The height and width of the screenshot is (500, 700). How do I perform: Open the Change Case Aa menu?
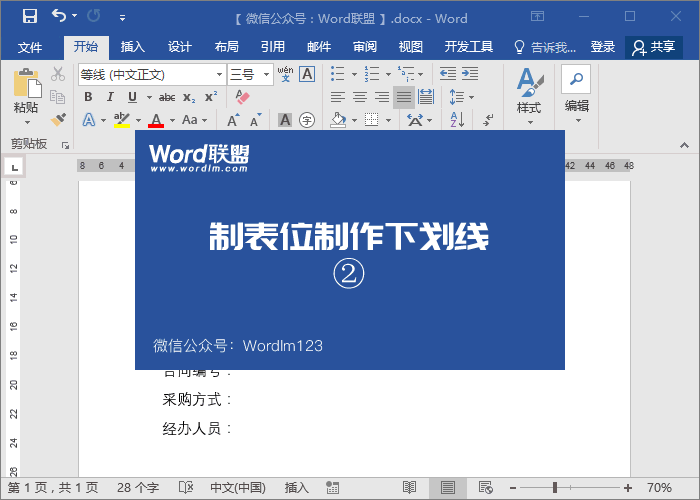[195, 120]
